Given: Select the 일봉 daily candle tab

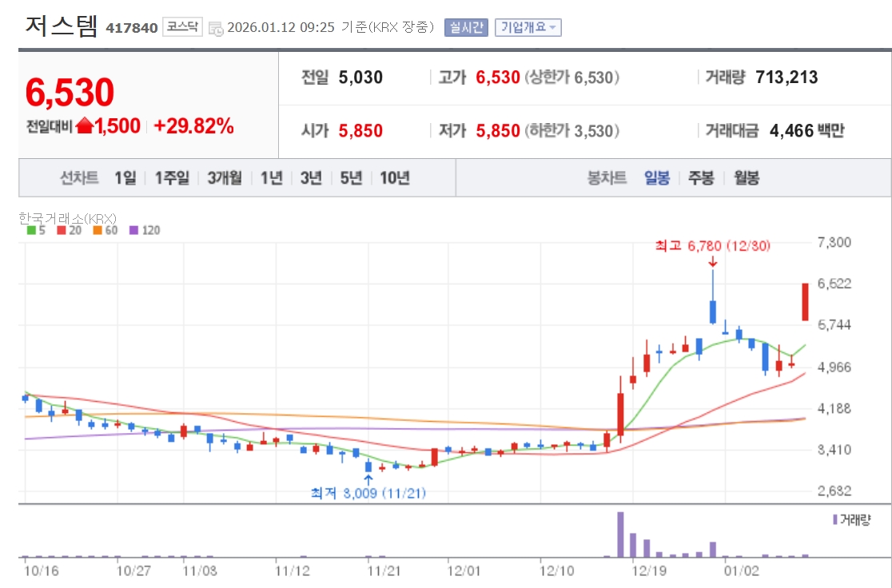Looking at the screenshot, I should [657, 178].
